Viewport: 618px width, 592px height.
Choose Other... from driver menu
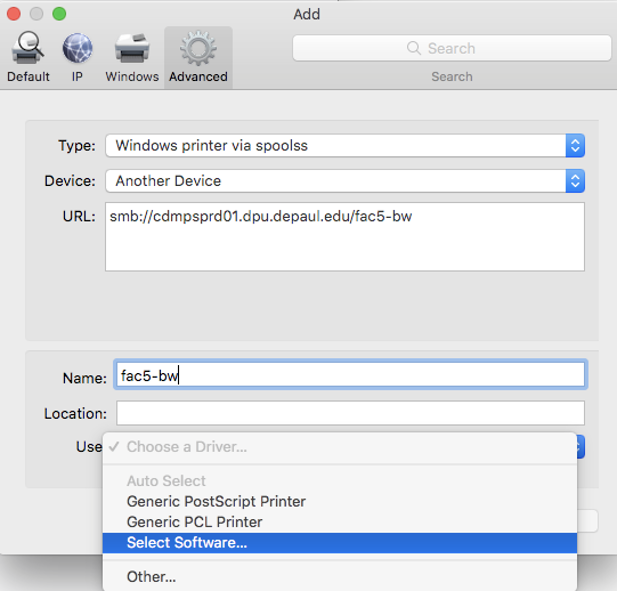[340, 577]
